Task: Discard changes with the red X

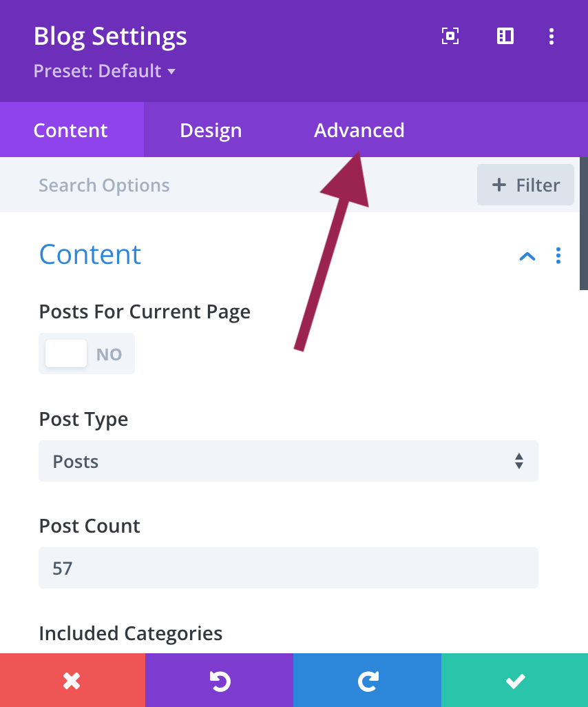Action: click(72, 681)
